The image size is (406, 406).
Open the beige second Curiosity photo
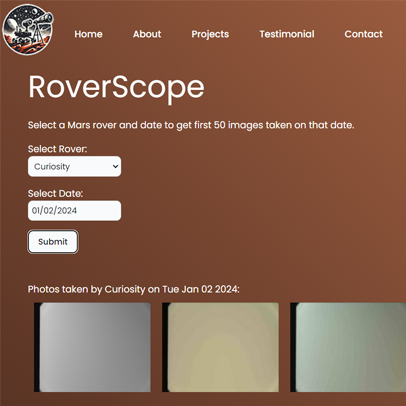220,347
